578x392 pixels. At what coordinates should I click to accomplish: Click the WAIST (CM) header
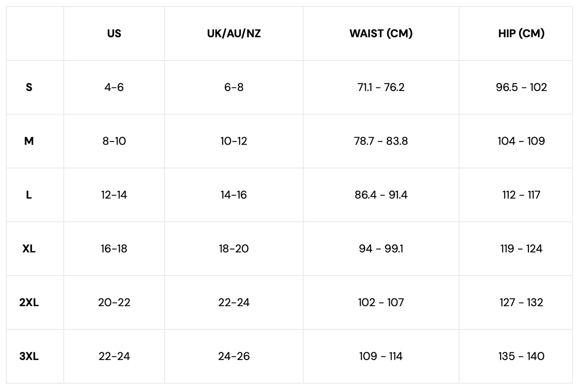[381, 34]
